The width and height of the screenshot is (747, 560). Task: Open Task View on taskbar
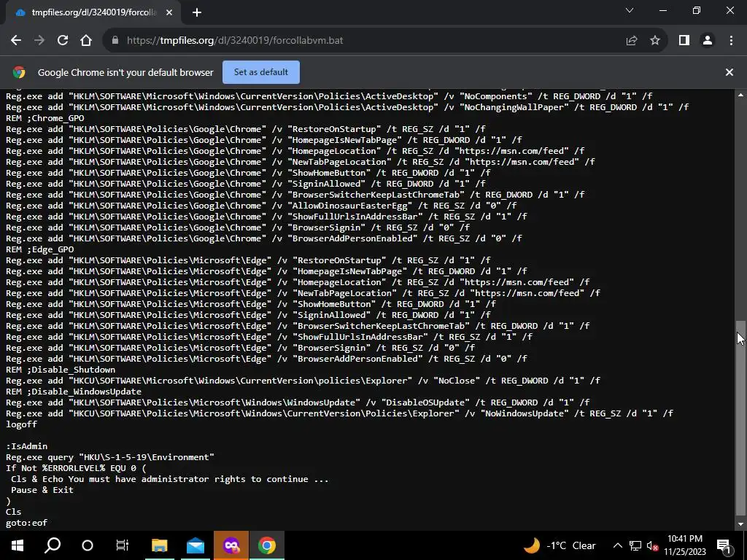coord(123,545)
